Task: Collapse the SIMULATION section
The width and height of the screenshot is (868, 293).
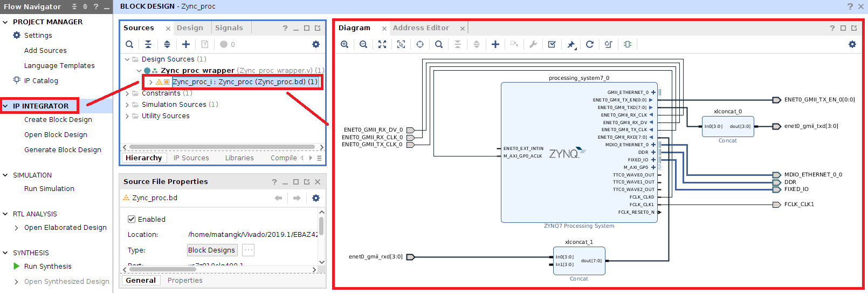Action: pyautogui.click(x=5, y=175)
